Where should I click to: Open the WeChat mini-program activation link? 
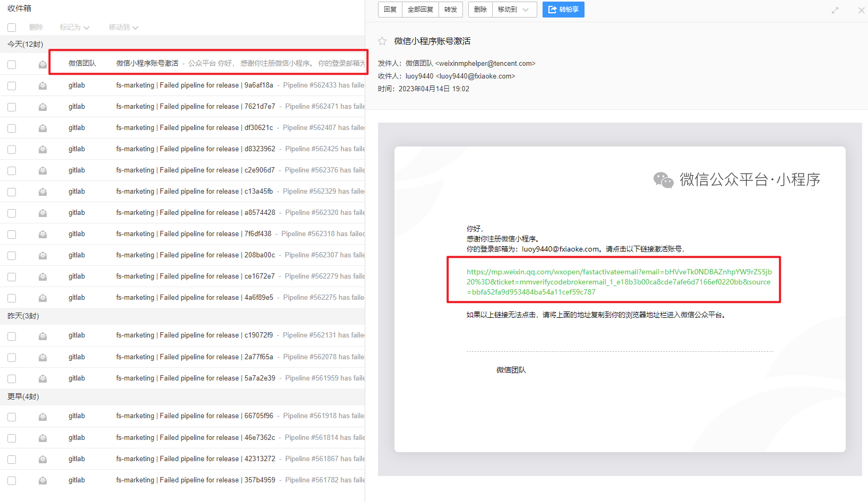pyautogui.click(x=619, y=282)
